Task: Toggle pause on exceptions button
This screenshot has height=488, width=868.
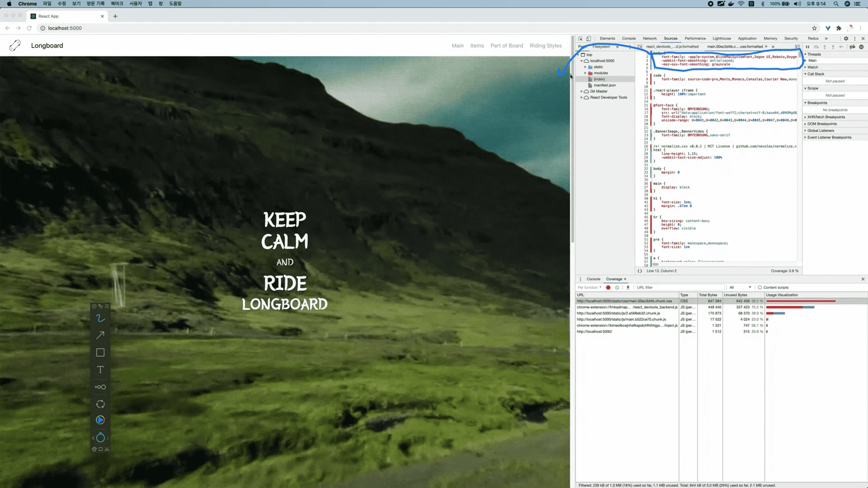Action: point(861,47)
